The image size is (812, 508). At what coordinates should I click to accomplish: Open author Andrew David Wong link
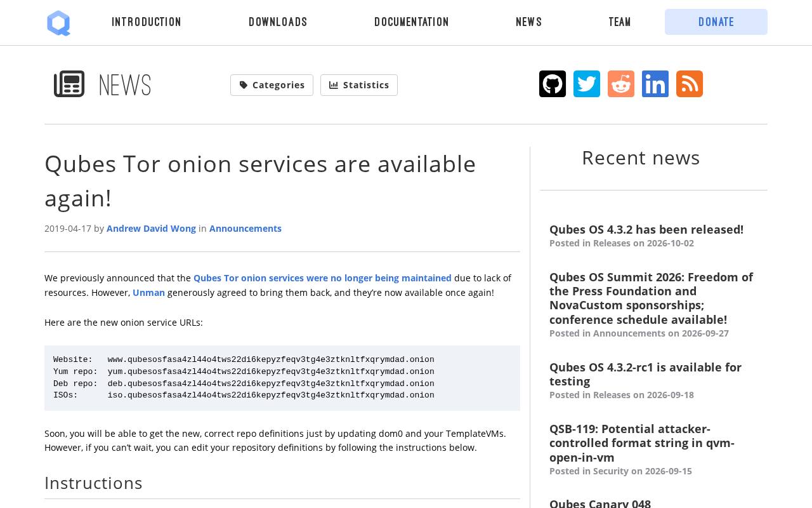click(151, 229)
